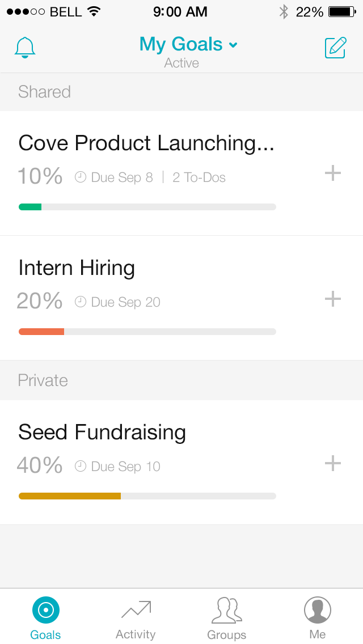The height and width of the screenshot is (644, 363).
Task: Tap the Active filter subtitle
Action: tap(181, 63)
